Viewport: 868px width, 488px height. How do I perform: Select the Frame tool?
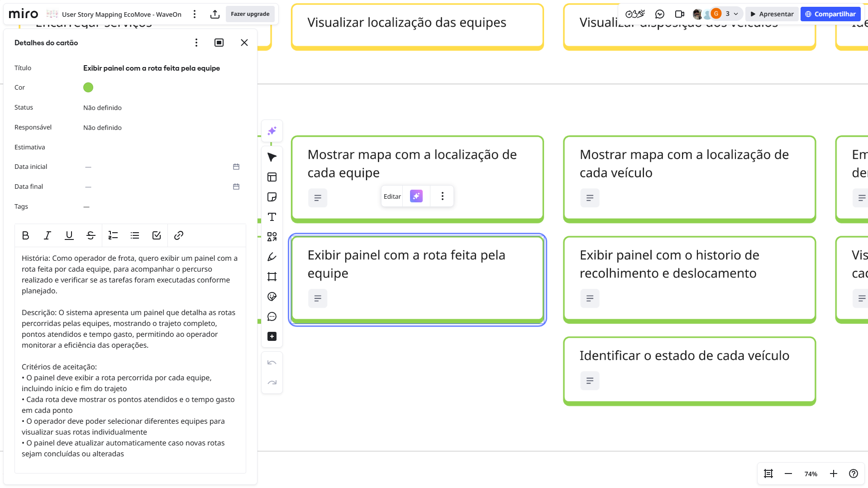point(272,277)
